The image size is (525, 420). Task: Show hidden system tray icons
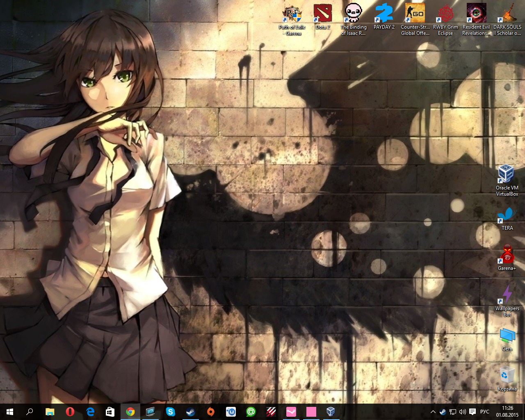pyautogui.click(x=433, y=412)
